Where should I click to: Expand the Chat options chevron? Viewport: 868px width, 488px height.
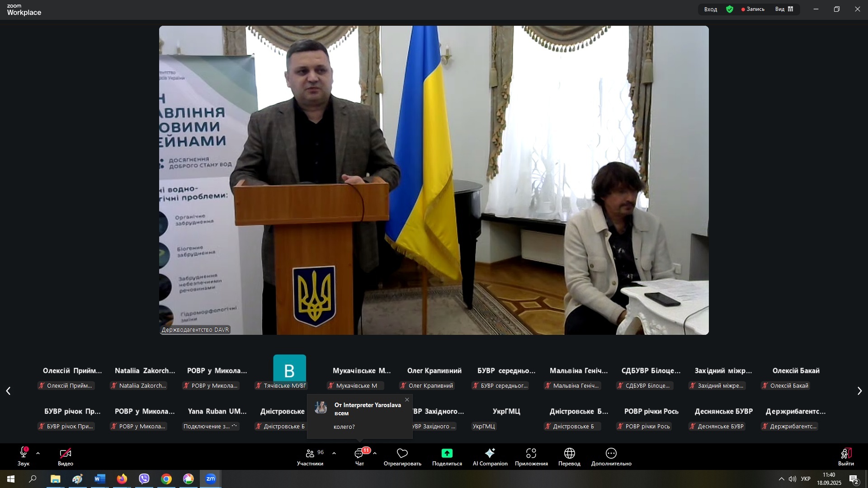click(375, 453)
